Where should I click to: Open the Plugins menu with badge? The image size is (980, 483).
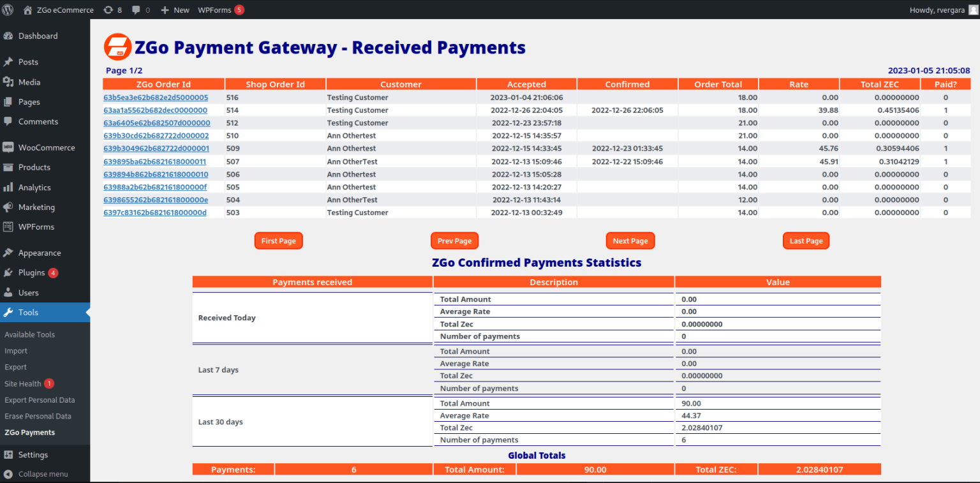(x=32, y=272)
